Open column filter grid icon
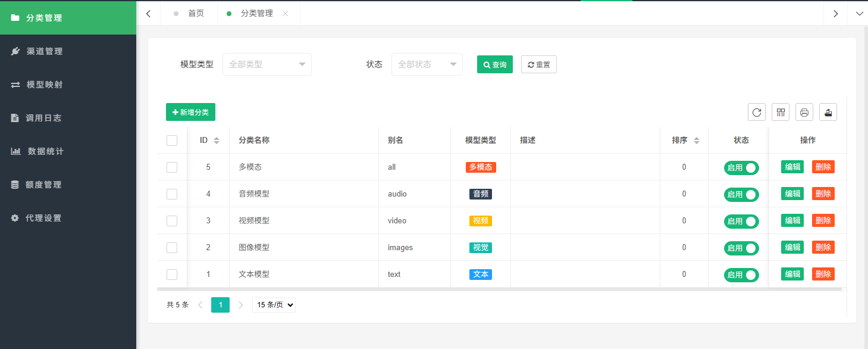The height and width of the screenshot is (349, 868). click(781, 112)
